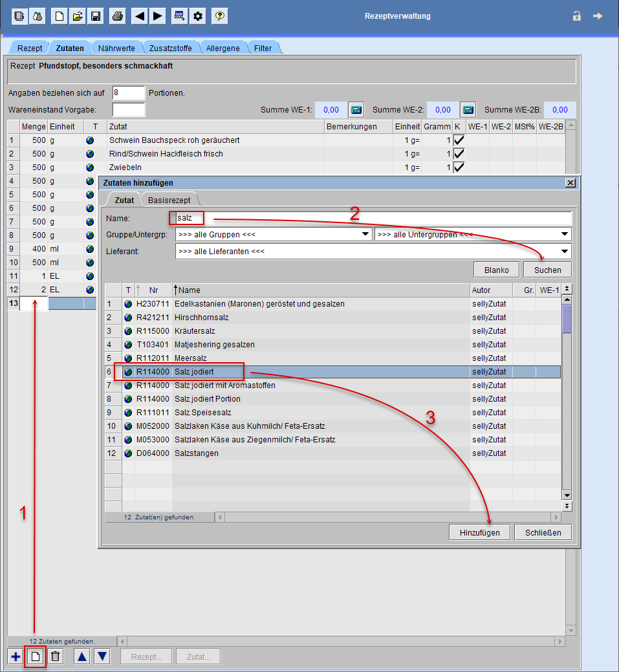Toggle K checkbox for Zwiebeln row

pos(459,168)
